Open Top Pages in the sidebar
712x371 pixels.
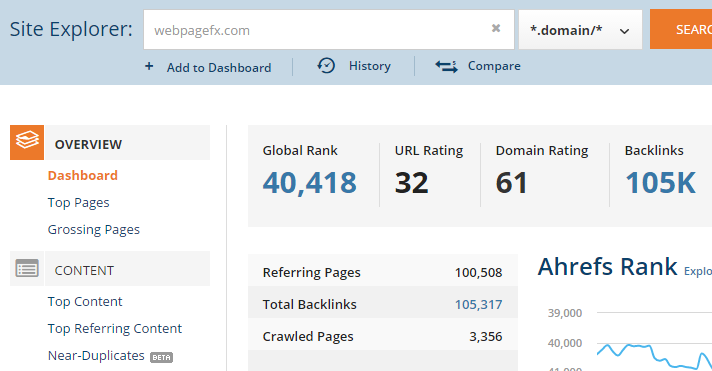coord(79,203)
